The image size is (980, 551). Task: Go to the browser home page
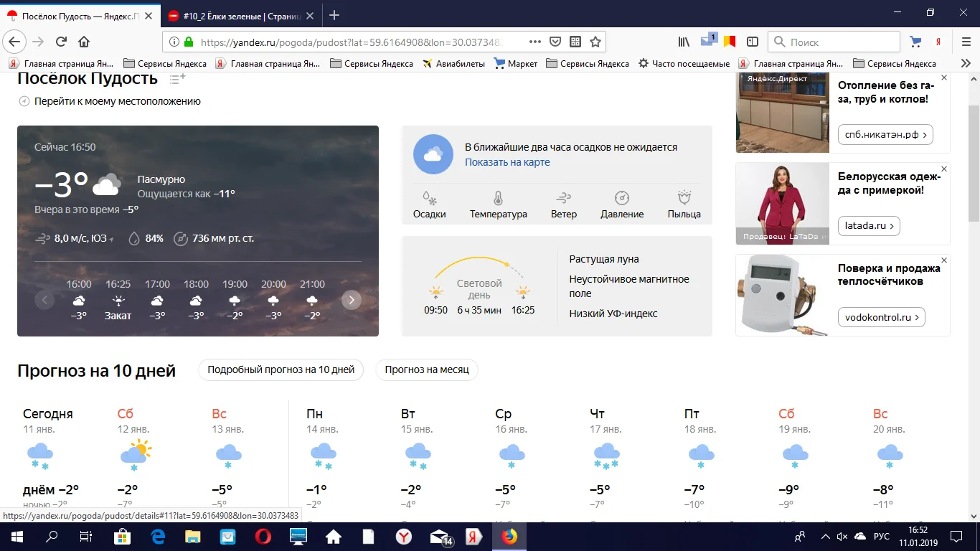[84, 42]
